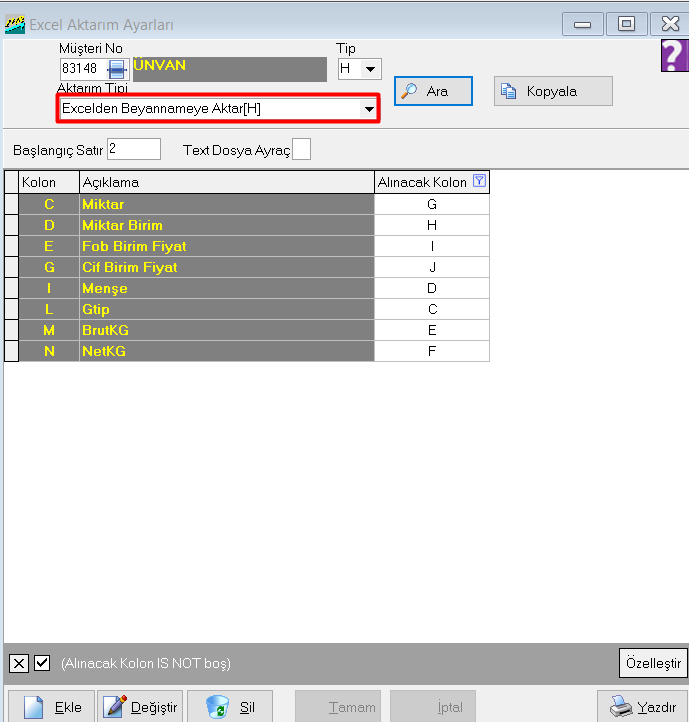Click the filter icon in Alınacak Kolon header
This screenshot has width=689, height=722.
pos(479,181)
